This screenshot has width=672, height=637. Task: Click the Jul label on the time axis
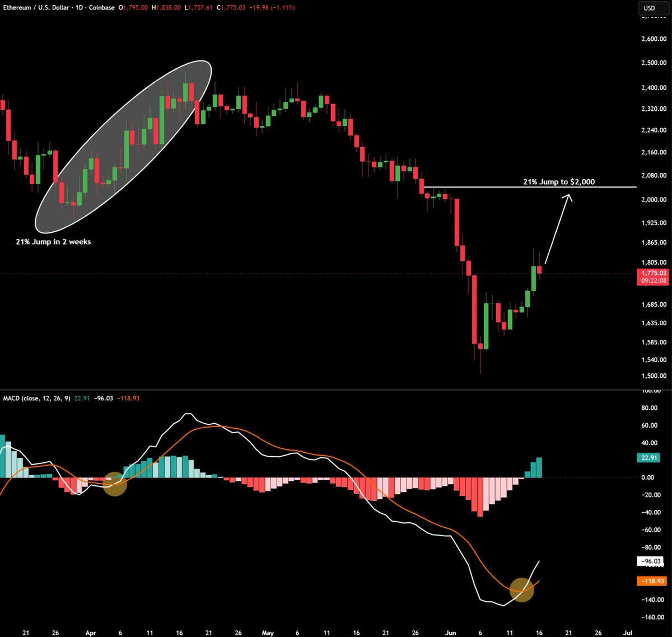[628, 633]
